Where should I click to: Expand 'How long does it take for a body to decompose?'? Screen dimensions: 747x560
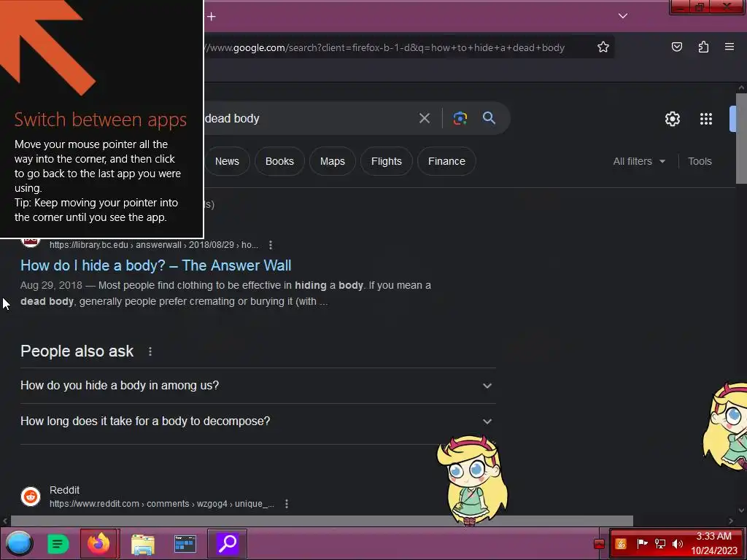coord(258,421)
